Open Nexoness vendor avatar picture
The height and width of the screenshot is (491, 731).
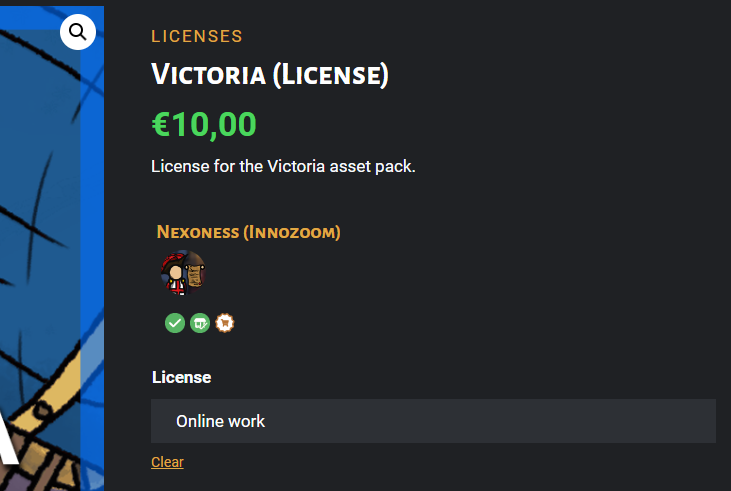pyautogui.click(x=183, y=273)
